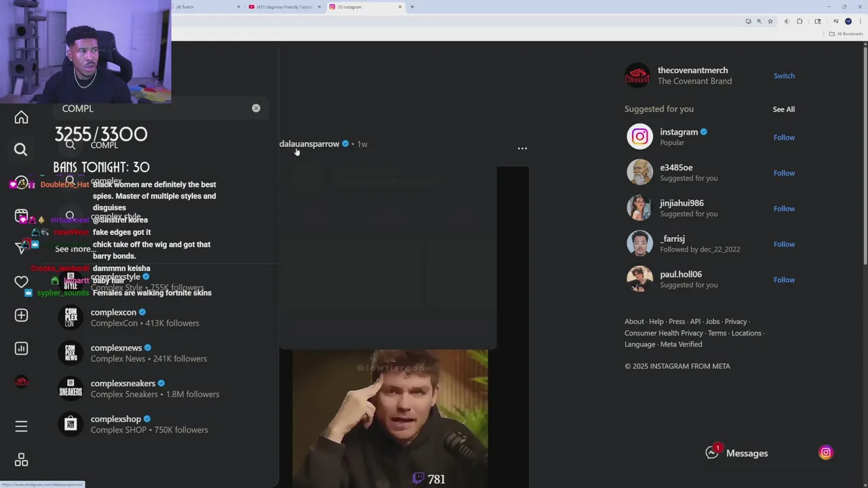Click See All suggested accounts
Screen dimensions: 868x488
pos(783,109)
